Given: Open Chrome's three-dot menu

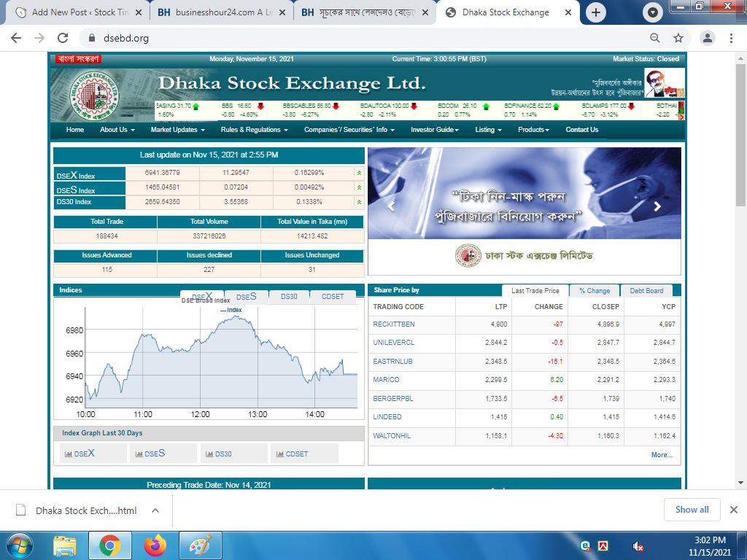Looking at the screenshot, I should [731, 38].
